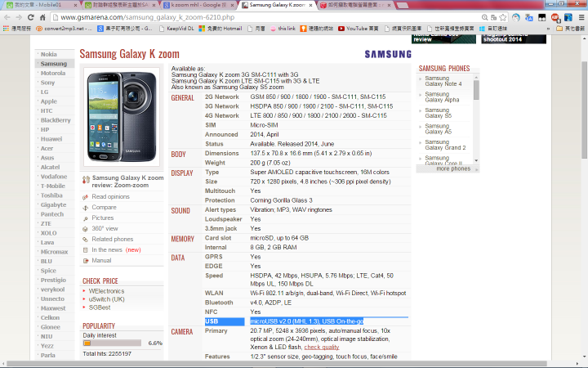Click the 'check quality' camera link
This screenshot has width=588, height=368.
pyautogui.click(x=322, y=347)
